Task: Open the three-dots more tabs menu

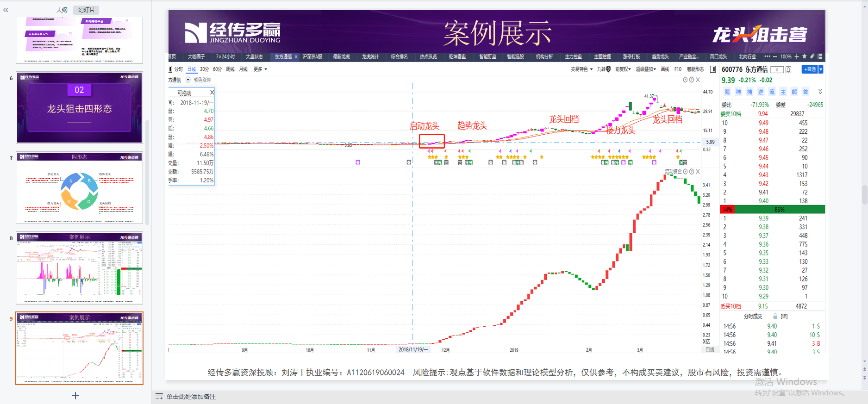Action: (767, 56)
